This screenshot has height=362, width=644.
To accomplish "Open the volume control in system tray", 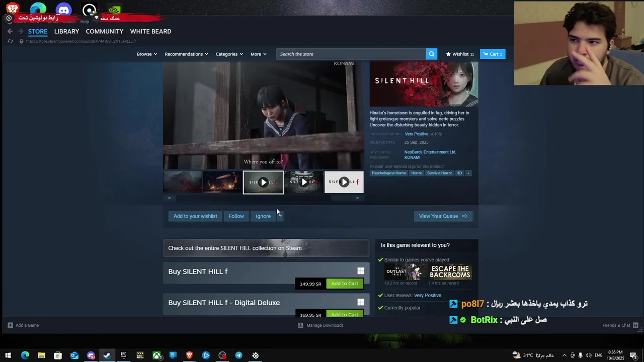I will 588,355.
